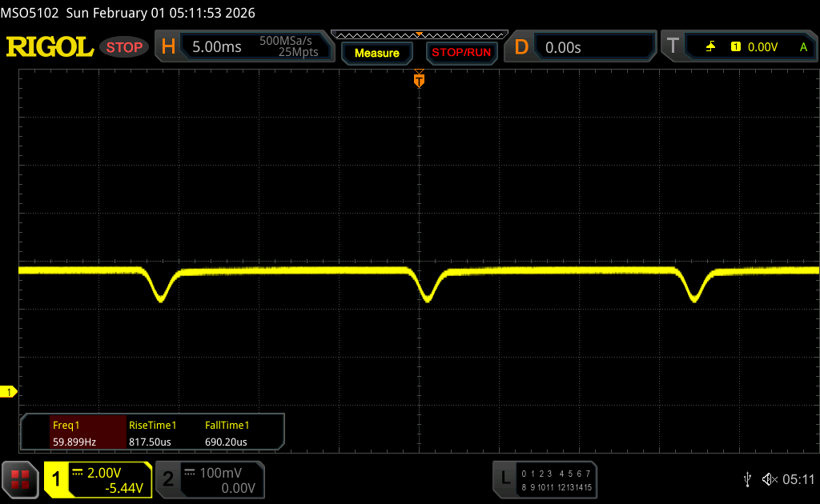Click the red STOP status badge
This screenshot has width=820, height=504.
point(124,47)
